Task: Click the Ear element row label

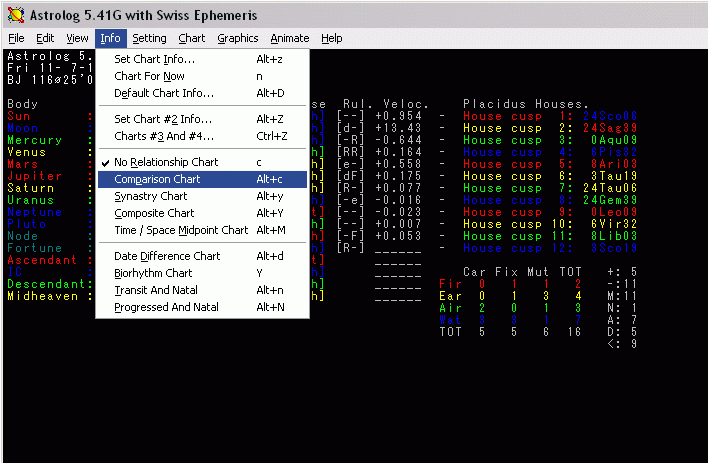Action: tap(450, 296)
